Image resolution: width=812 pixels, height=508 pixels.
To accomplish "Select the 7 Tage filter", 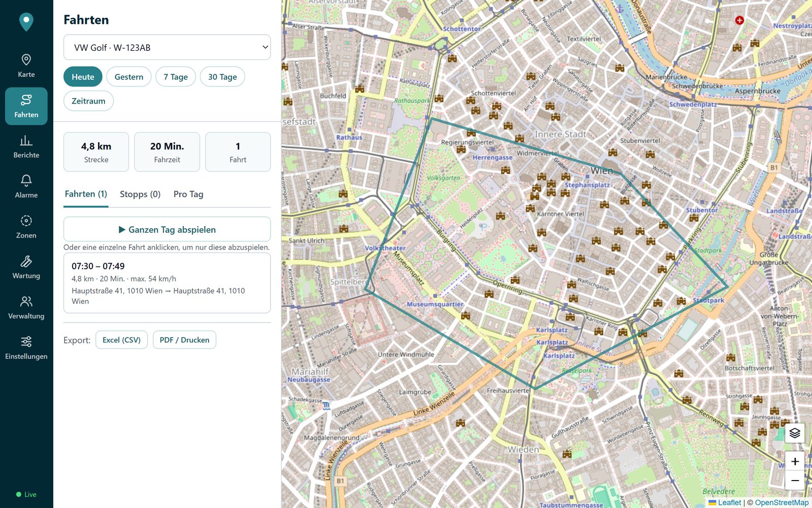I will tap(176, 77).
